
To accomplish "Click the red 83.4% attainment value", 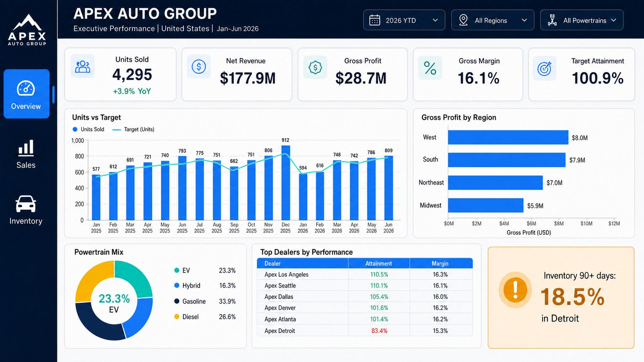I will [x=379, y=331].
